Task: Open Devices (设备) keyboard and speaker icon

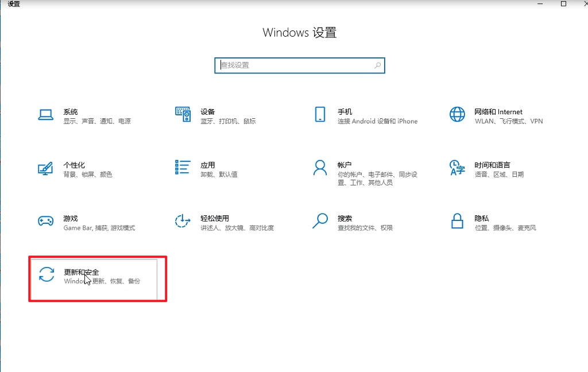Action: tap(183, 114)
